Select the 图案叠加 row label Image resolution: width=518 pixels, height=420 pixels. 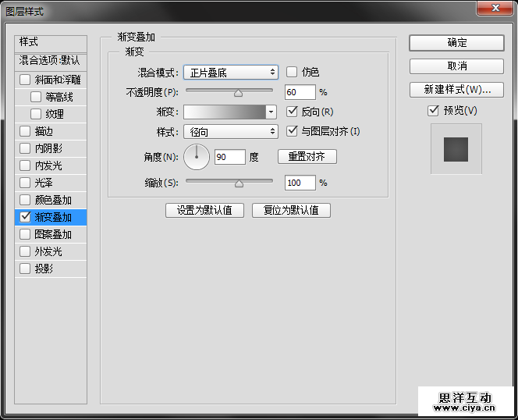coord(53,234)
